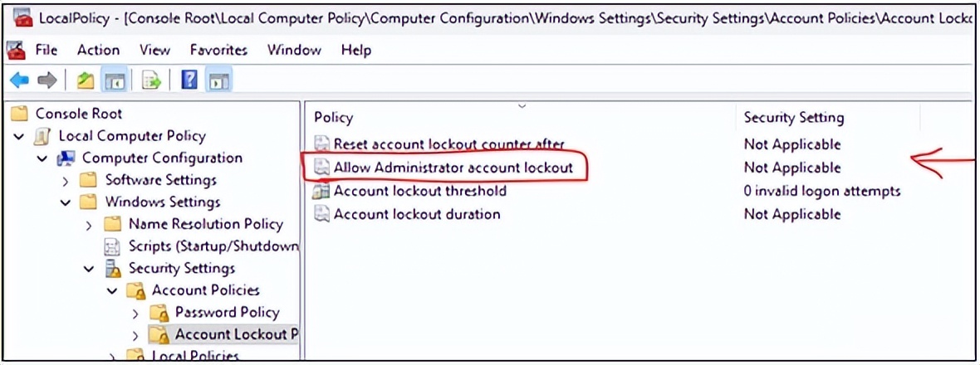Select Scripts (Startup/Shutdown) tree item
This screenshot has width=980, height=365.
(x=213, y=246)
